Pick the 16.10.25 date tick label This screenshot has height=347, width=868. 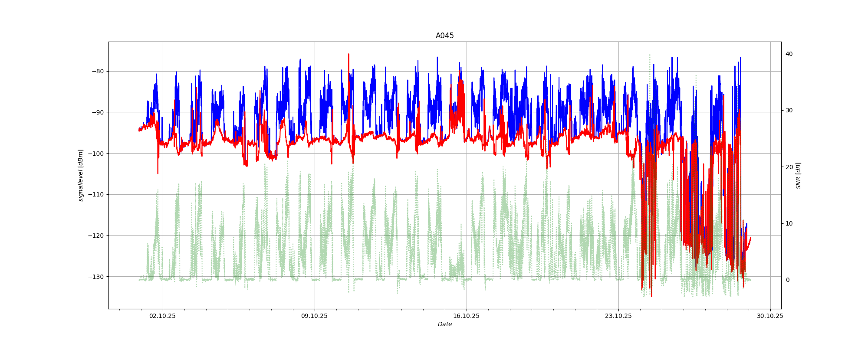pyautogui.click(x=466, y=316)
